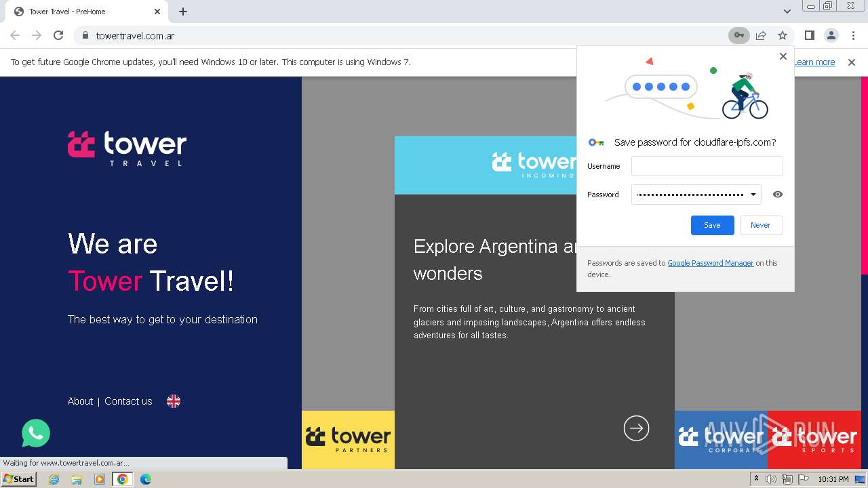Dismiss the Chrome update notification bar
Image resolution: width=868 pixels, height=488 pixels.
(x=852, y=62)
